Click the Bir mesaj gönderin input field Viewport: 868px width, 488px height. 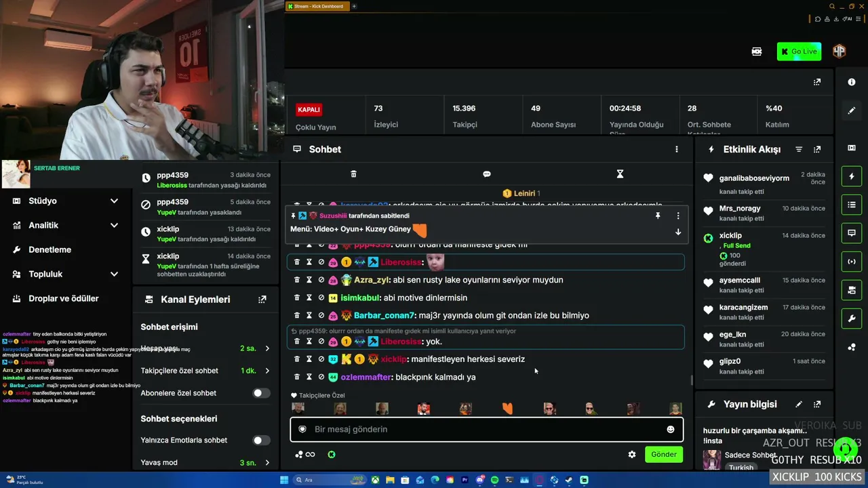point(486,429)
